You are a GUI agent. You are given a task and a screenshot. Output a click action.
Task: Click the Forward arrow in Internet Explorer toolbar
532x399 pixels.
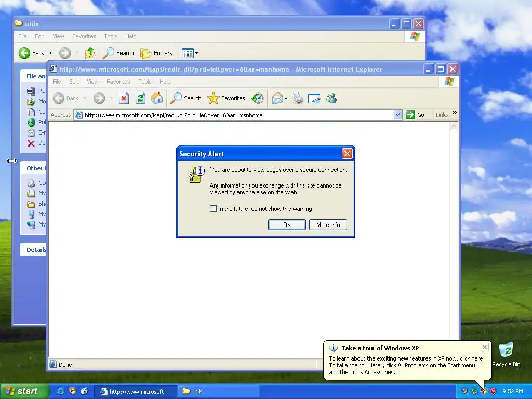coord(99,98)
